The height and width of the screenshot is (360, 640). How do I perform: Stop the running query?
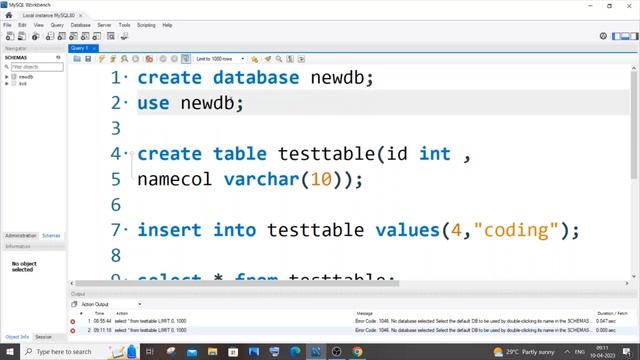pyautogui.click(x=136, y=59)
